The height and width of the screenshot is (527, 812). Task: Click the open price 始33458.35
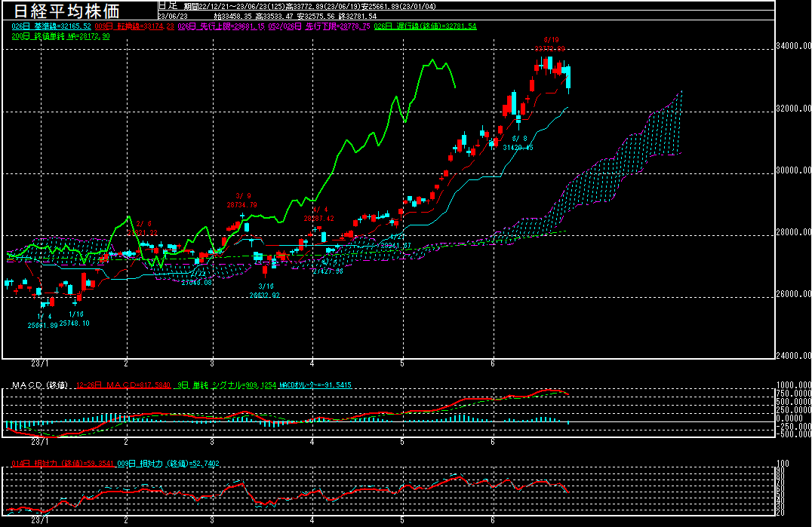pyautogui.click(x=232, y=16)
